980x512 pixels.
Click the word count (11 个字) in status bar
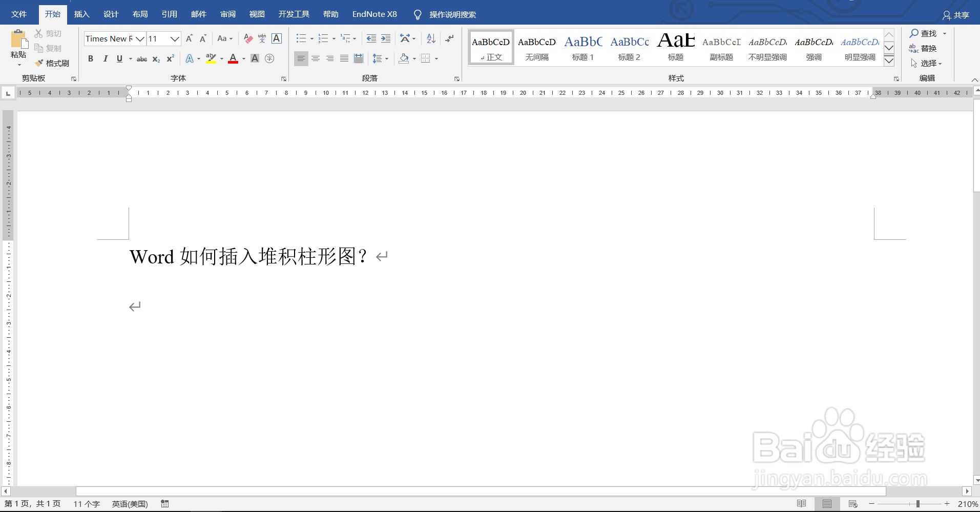click(x=86, y=504)
